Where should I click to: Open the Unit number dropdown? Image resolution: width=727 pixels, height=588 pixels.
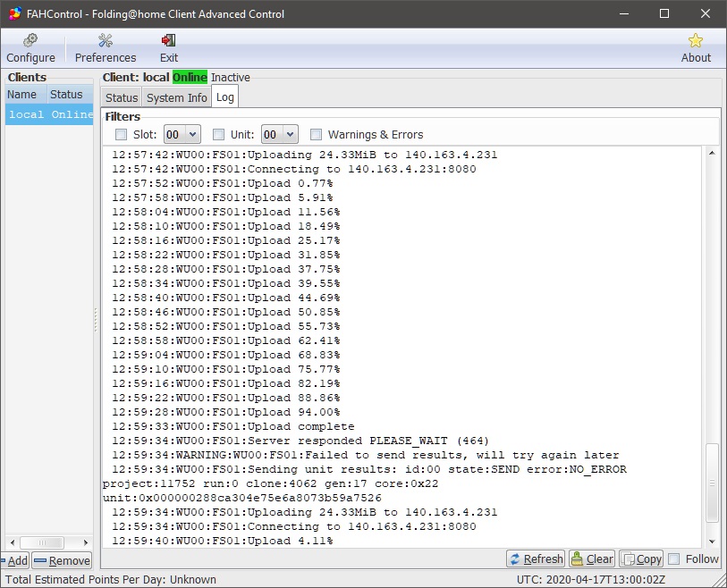(280, 134)
